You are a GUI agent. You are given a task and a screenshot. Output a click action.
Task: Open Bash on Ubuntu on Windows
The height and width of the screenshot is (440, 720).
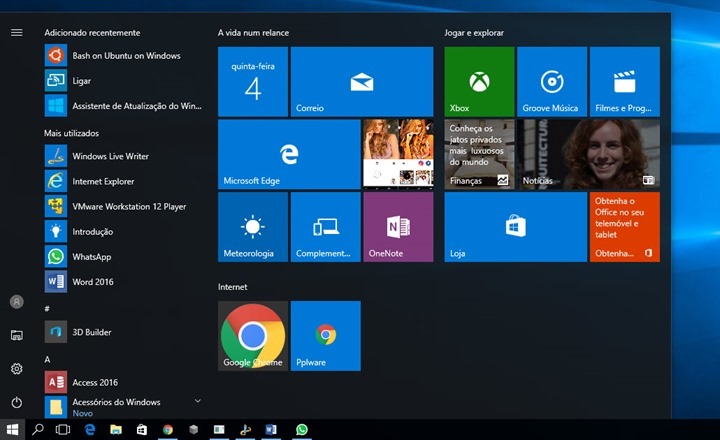(126, 56)
